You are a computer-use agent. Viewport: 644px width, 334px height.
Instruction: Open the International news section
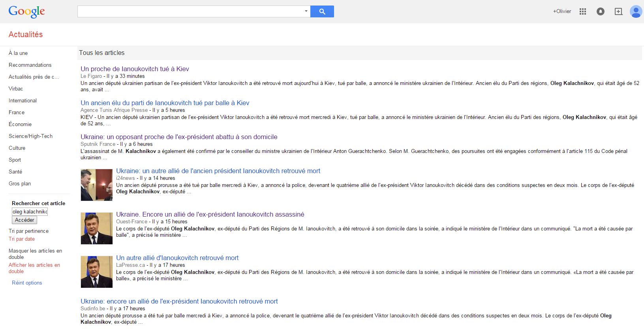23,100
